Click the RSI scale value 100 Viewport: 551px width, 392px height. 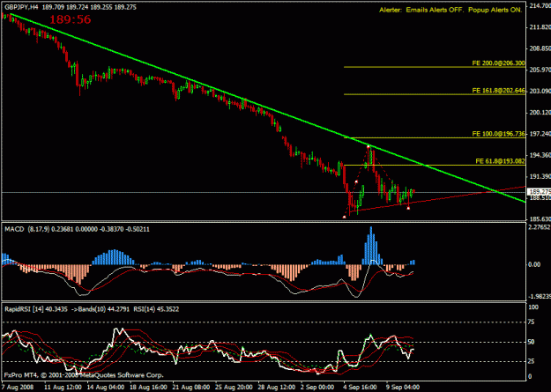tap(533, 307)
